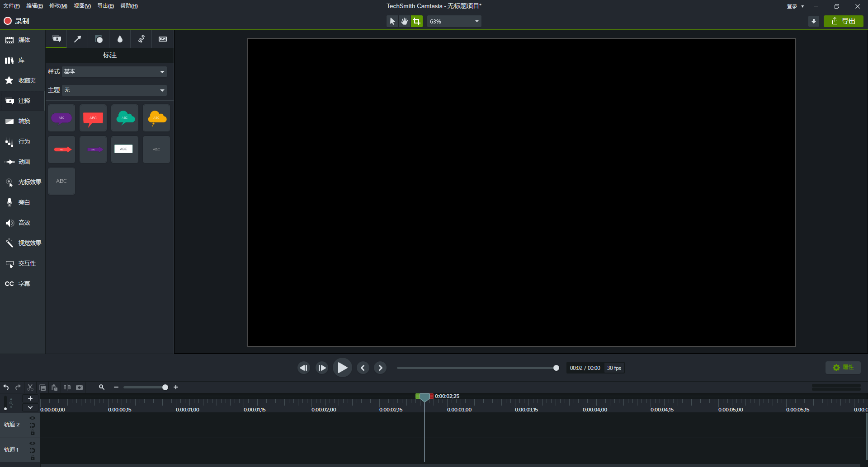The image size is (868, 467).
Task: Open the 导出 Export menu in menu bar
Action: [x=106, y=6]
